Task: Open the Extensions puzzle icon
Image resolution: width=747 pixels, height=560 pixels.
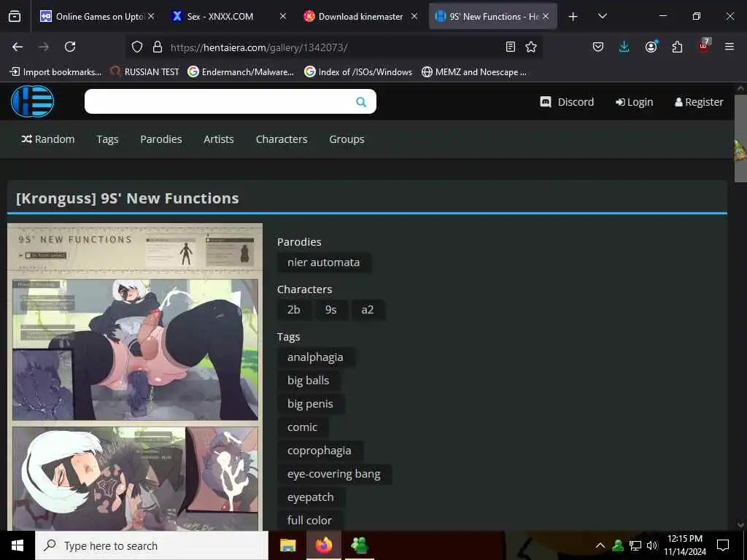Action: click(677, 47)
